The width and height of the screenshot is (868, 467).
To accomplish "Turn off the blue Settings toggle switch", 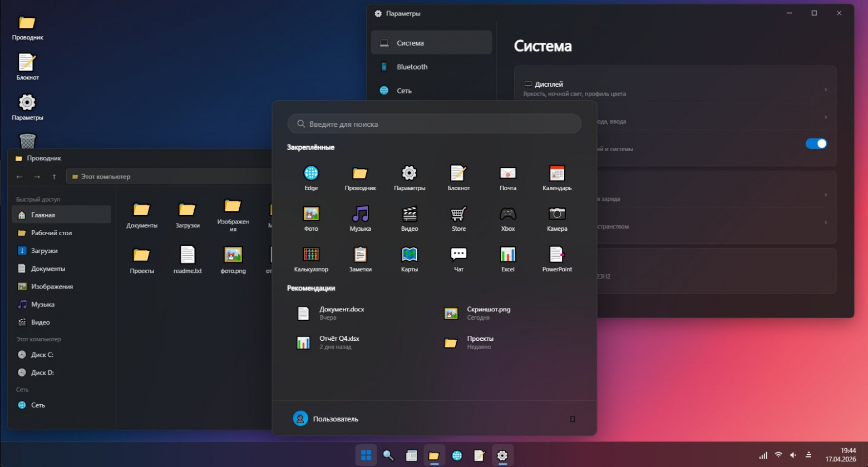I will point(816,143).
